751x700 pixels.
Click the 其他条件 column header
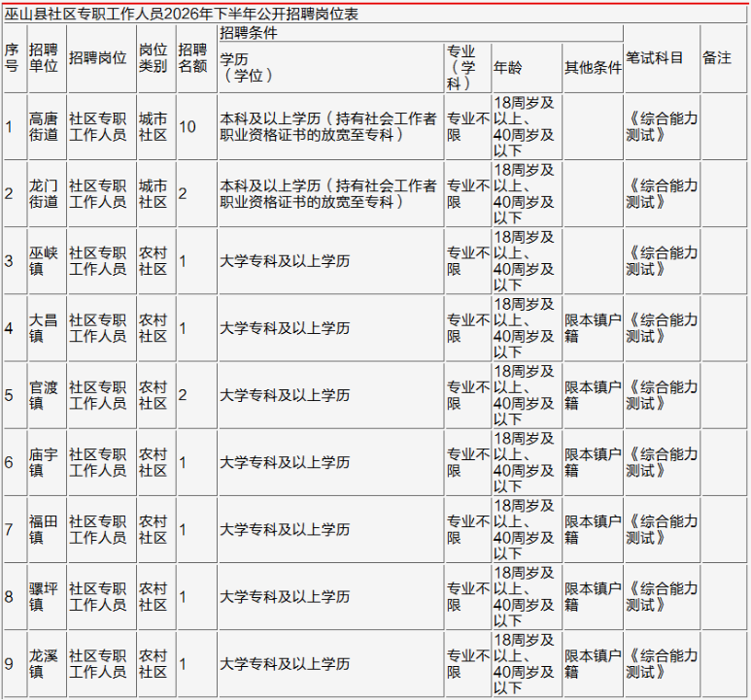593,67
